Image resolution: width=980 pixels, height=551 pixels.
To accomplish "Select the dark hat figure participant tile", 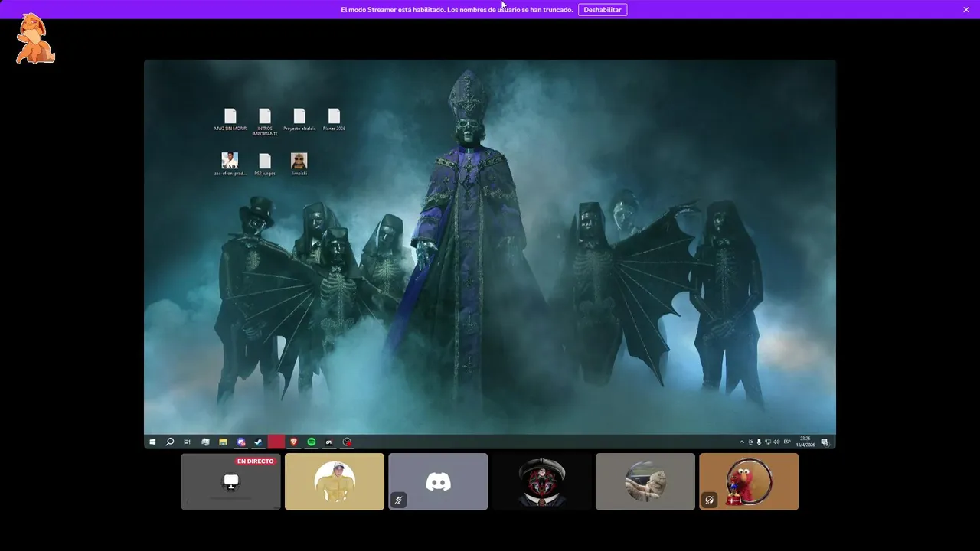I will (x=541, y=481).
